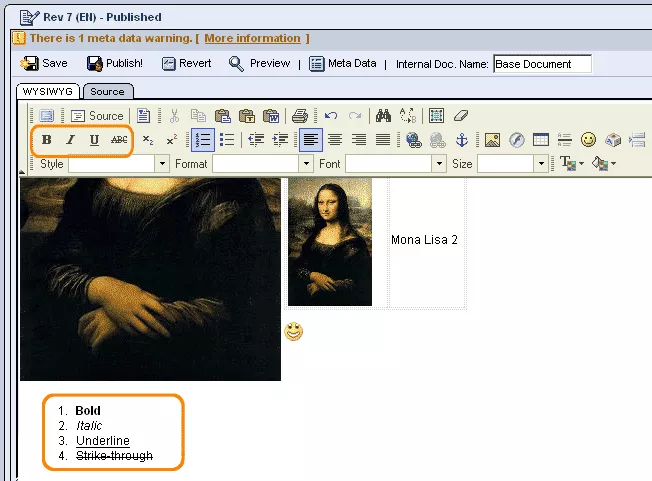Toggle Source view in editor toolbar
The width and height of the screenshot is (652, 481).
pyautogui.click(x=98, y=116)
